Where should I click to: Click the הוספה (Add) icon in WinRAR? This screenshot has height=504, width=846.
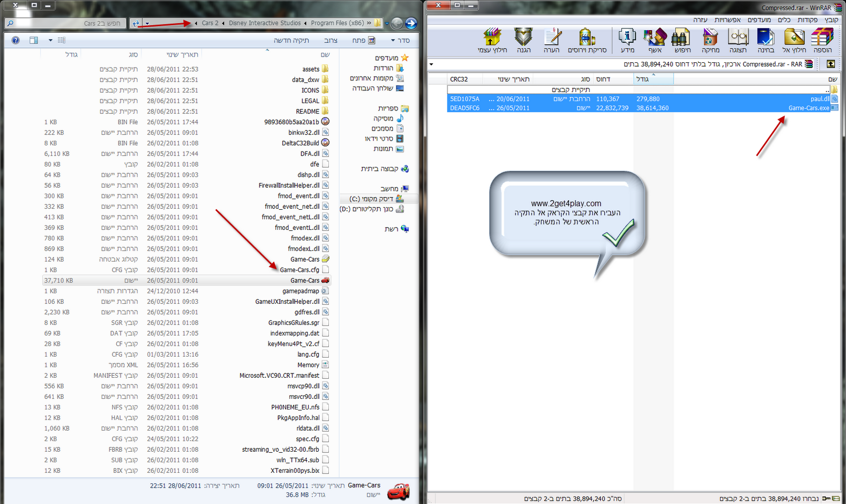(822, 40)
